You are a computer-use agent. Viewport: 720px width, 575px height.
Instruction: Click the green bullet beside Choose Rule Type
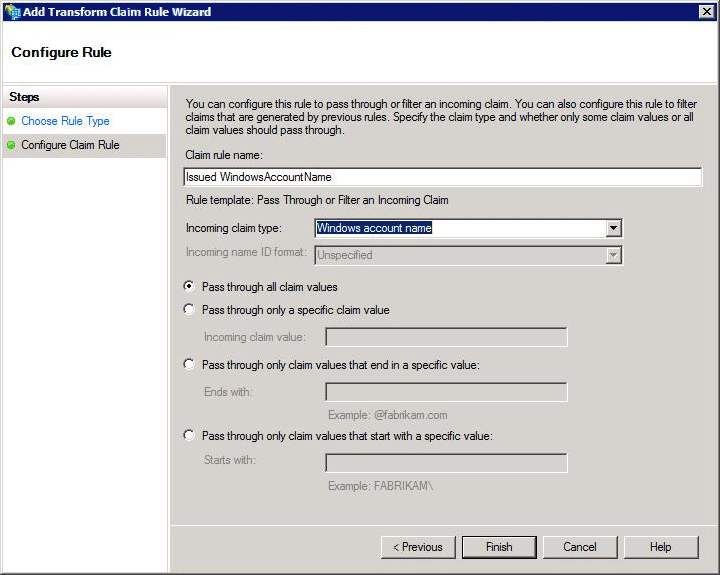pos(11,121)
